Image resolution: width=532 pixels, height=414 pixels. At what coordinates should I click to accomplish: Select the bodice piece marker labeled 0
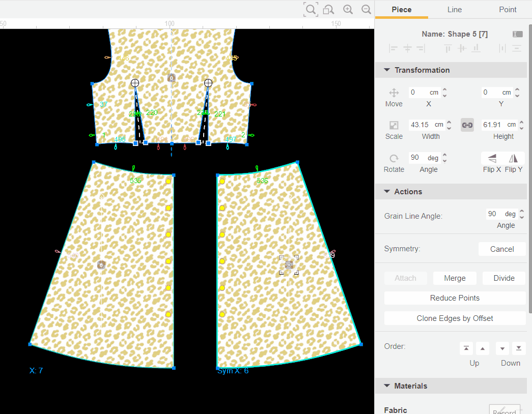click(x=172, y=78)
